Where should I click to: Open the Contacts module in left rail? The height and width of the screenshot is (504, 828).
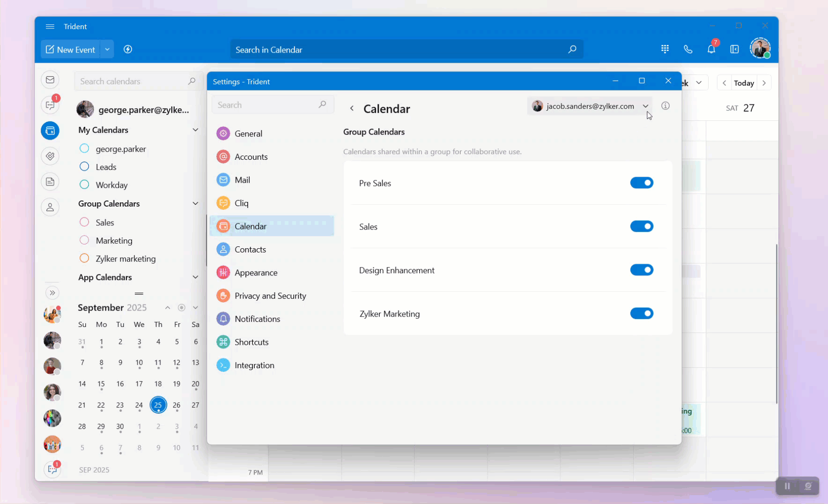[x=50, y=207]
